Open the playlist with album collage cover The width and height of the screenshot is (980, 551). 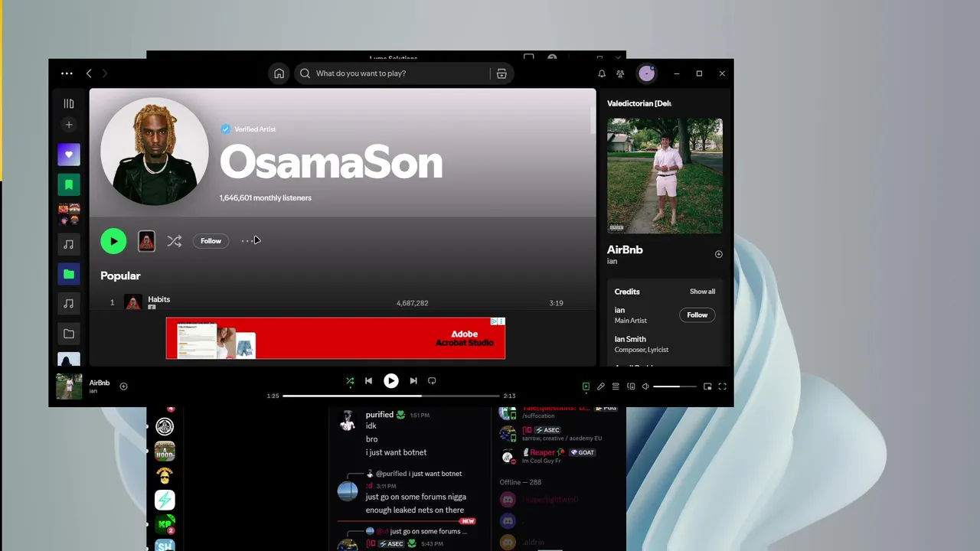68,214
